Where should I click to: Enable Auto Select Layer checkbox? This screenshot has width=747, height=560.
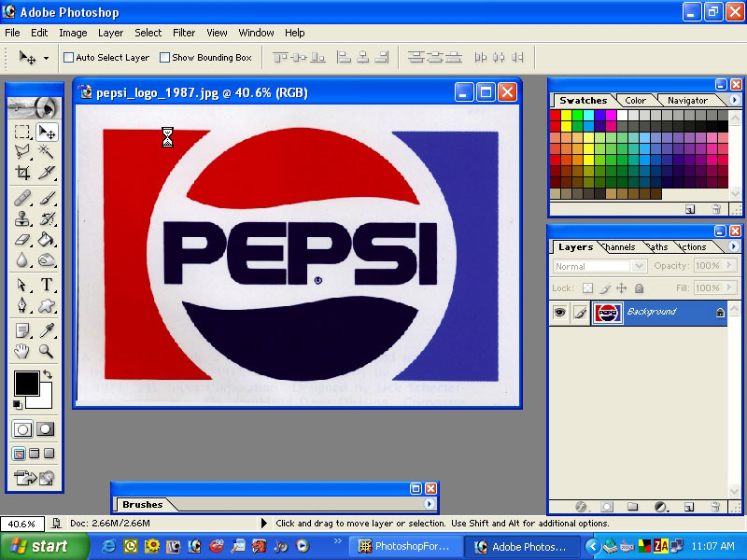pyautogui.click(x=68, y=58)
